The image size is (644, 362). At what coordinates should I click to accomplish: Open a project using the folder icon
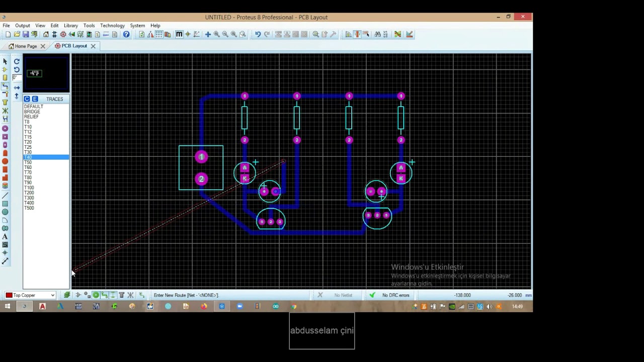17,34
